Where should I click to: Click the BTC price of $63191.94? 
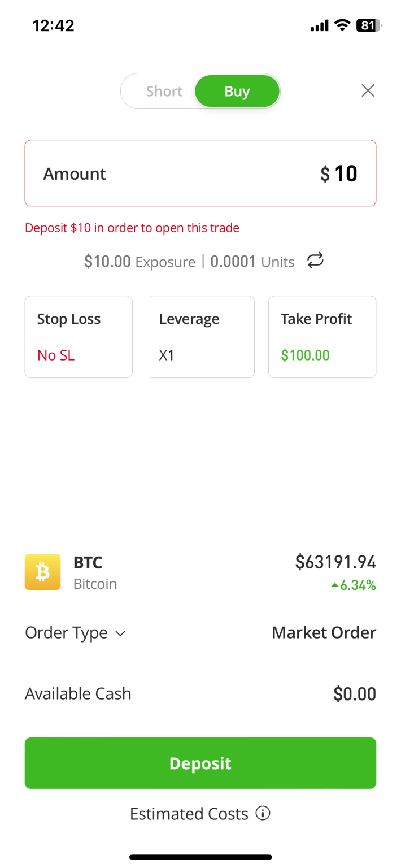pos(335,562)
